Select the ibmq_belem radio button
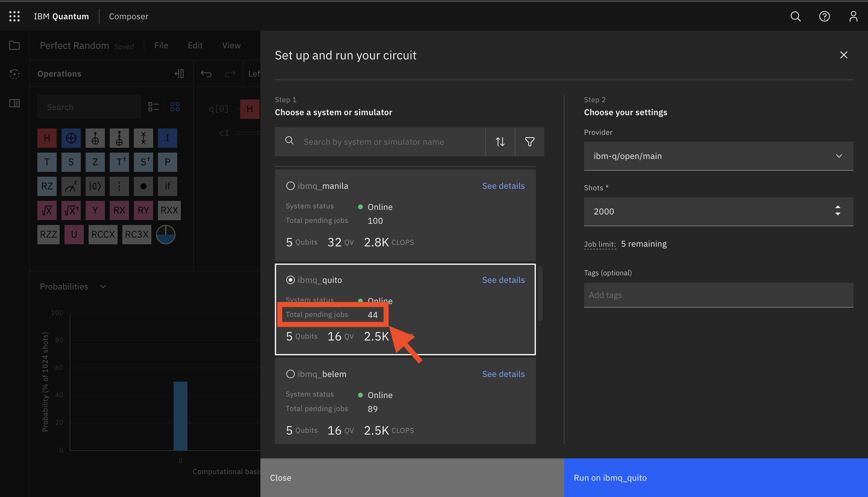Viewport: 868px width, 497px height. pos(290,374)
